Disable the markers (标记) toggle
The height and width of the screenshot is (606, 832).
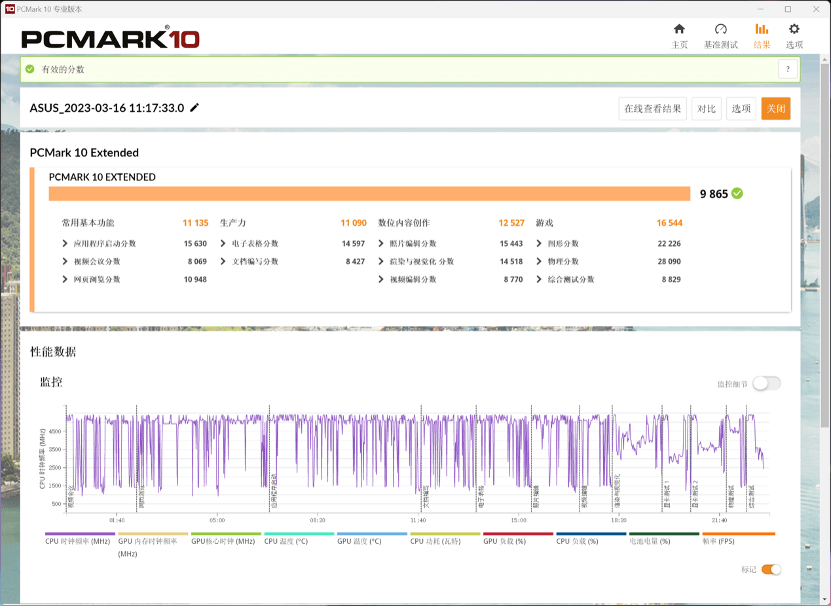click(x=771, y=569)
